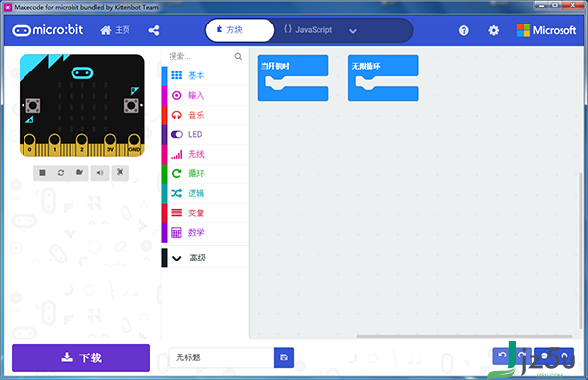Go to the 主页 home page

click(115, 30)
